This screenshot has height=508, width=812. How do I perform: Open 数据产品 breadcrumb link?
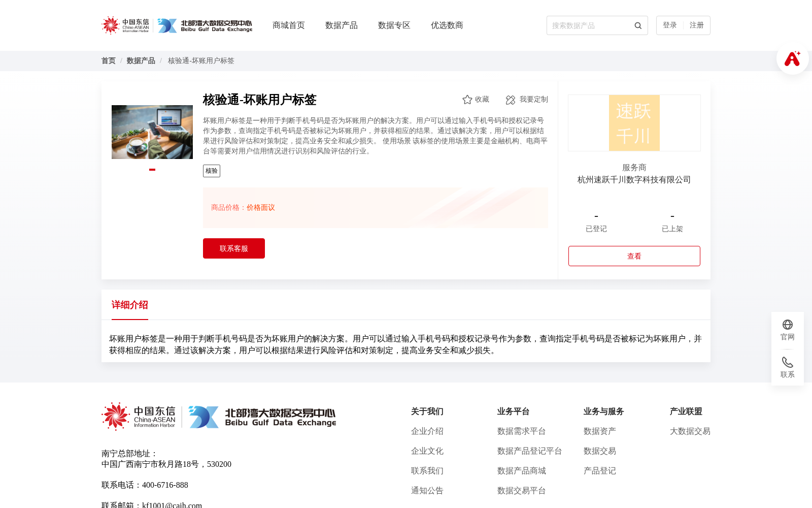[x=141, y=61]
